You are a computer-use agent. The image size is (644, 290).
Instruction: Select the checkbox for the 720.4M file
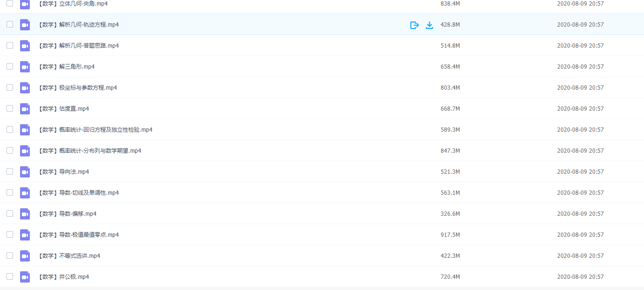point(10,276)
